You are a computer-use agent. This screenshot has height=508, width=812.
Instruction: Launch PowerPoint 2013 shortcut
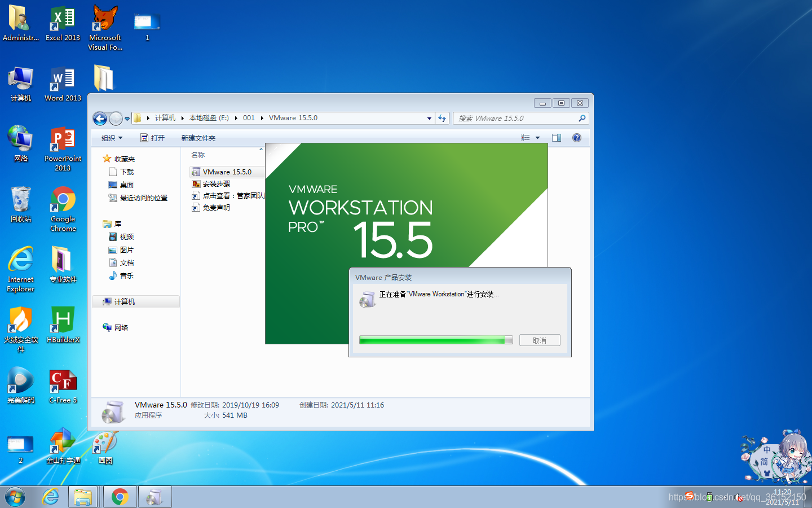click(x=63, y=148)
